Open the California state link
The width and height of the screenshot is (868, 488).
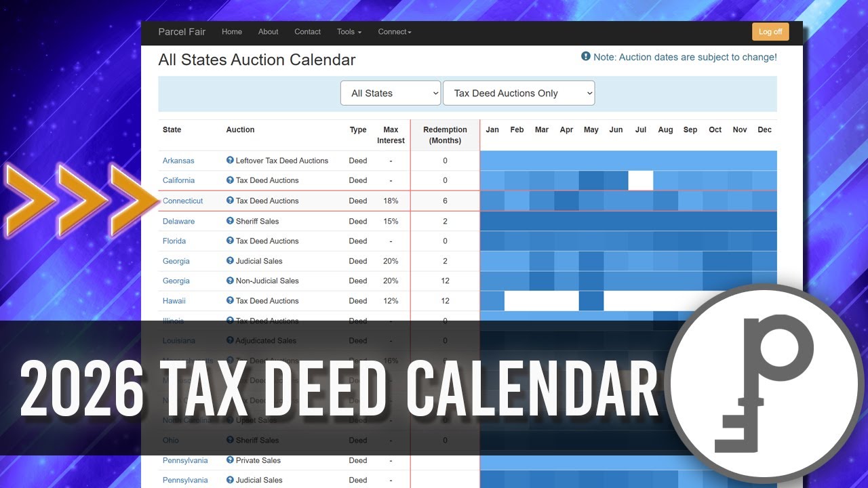(x=178, y=180)
